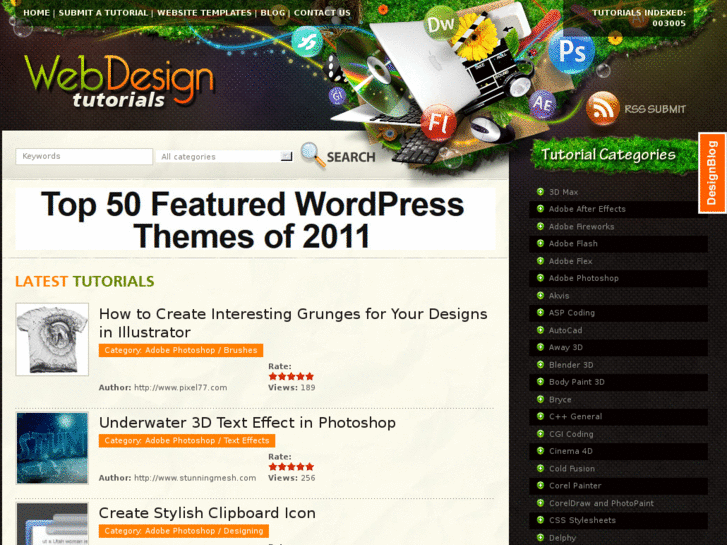The height and width of the screenshot is (545, 727).
Task: Open the All categories dropdown
Action: pos(225,157)
